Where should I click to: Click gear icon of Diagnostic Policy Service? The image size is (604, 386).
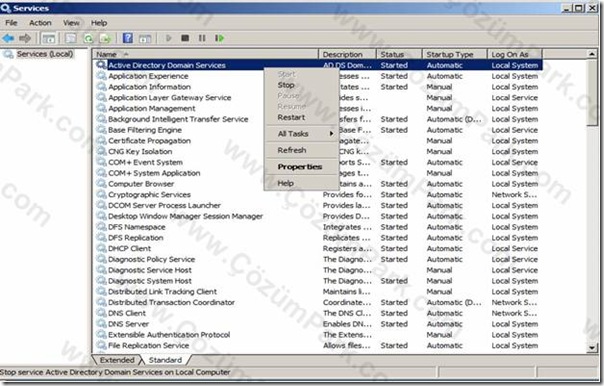point(101,259)
